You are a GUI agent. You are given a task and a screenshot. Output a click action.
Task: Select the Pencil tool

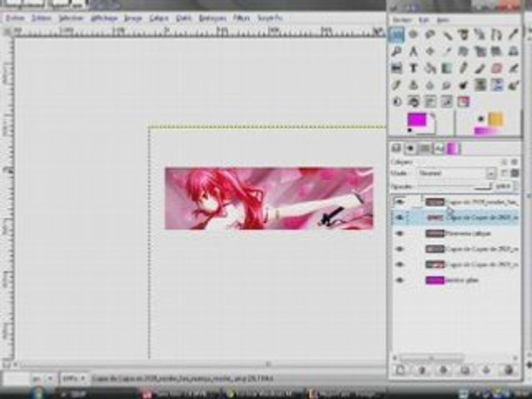click(463, 68)
